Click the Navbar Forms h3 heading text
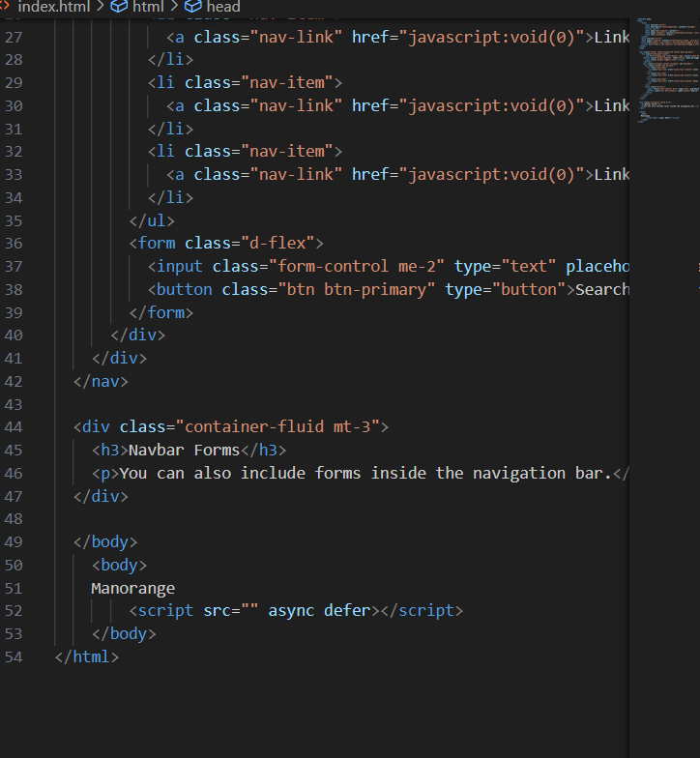Viewport: 700px width, 758px height. coord(184,451)
